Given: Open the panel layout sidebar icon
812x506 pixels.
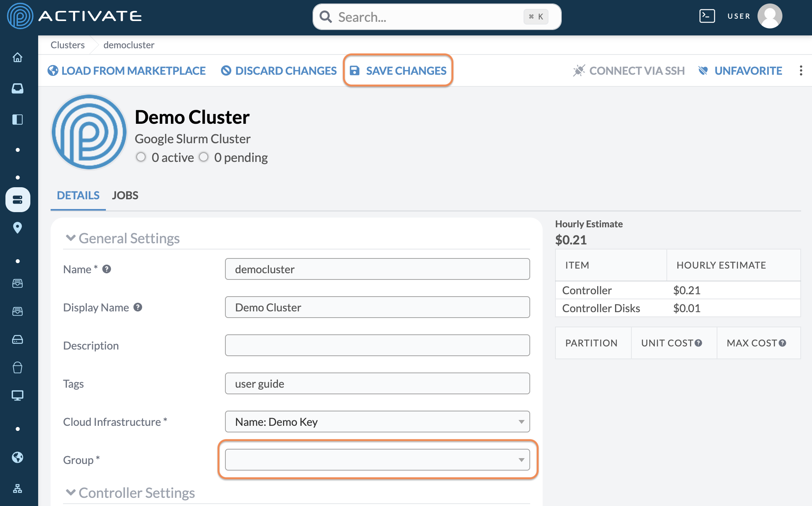Looking at the screenshot, I should coord(18,119).
